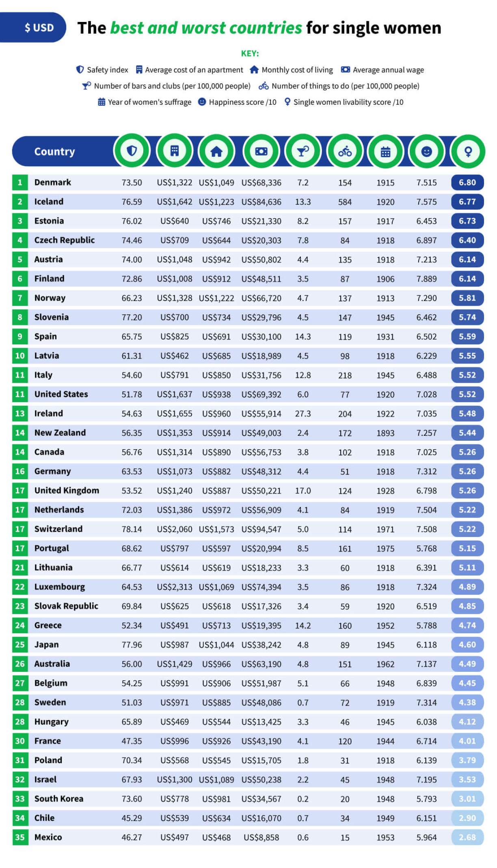
Task: Click the safety index shield column icon
Action: [132, 151]
